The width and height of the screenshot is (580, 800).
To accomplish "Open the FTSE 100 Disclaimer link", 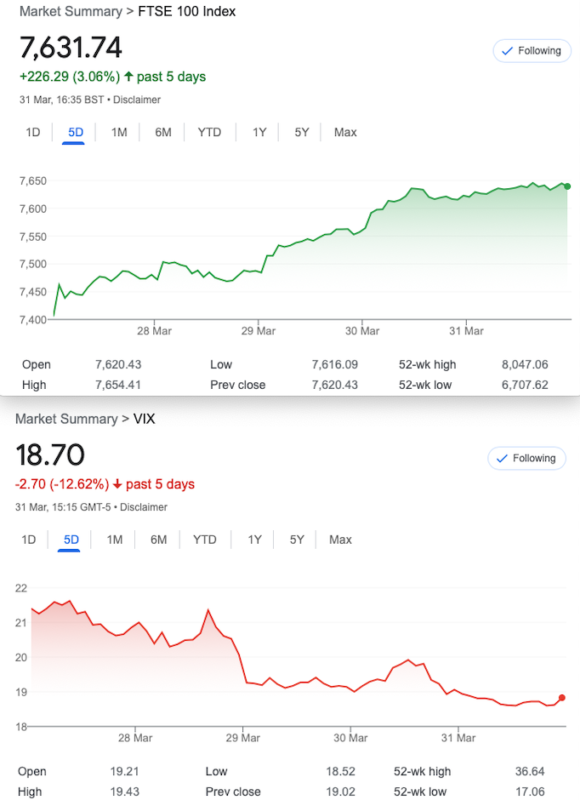I will click(137, 100).
